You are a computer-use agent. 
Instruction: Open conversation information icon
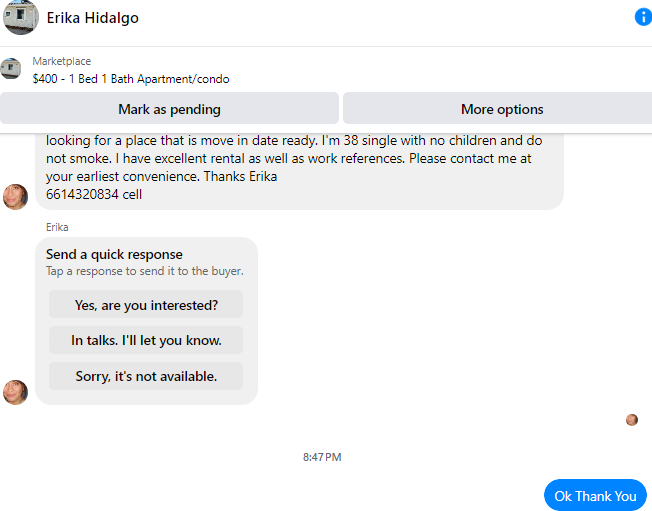(x=643, y=17)
